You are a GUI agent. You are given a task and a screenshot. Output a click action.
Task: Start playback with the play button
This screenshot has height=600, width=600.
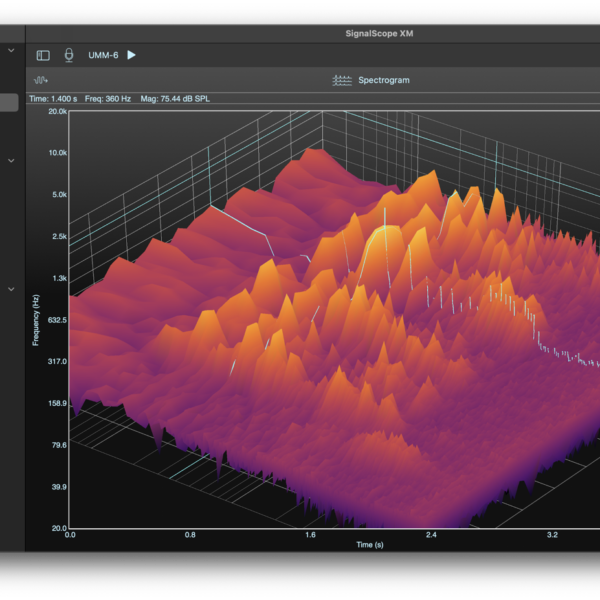[x=131, y=55]
